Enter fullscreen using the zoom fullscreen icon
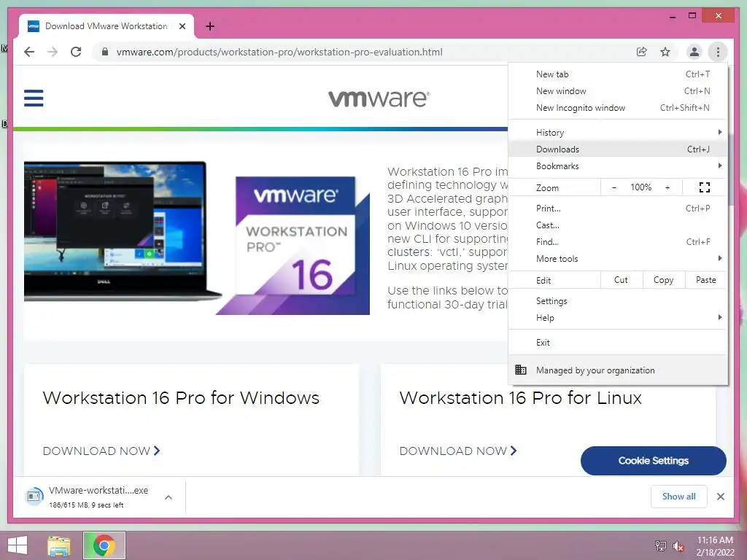 tap(704, 187)
